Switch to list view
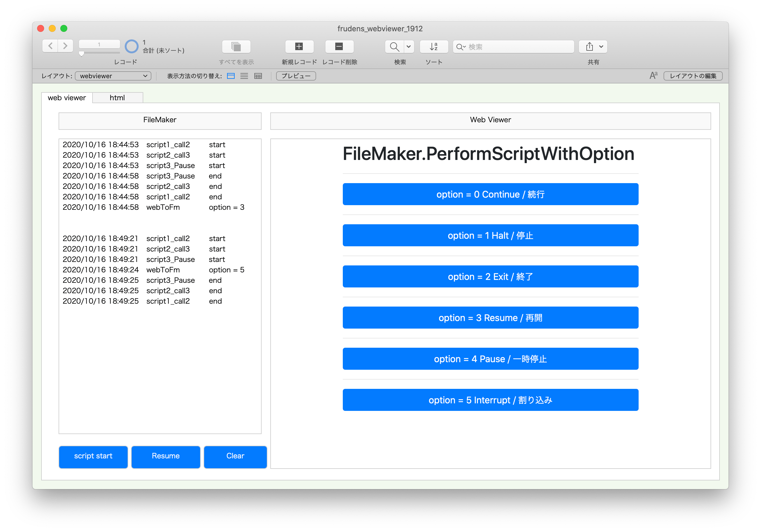The height and width of the screenshot is (532, 761). pyautogui.click(x=244, y=76)
